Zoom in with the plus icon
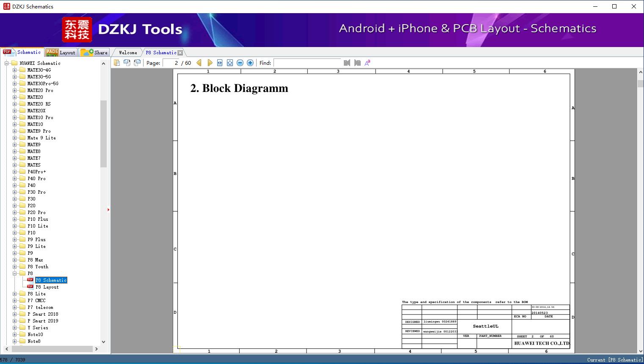This screenshot has width=644, height=364. pyautogui.click(x=250, y=63)
